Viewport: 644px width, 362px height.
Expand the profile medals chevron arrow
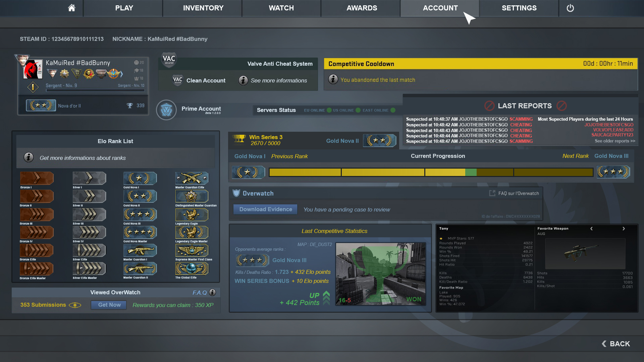(x=121, y=73)
